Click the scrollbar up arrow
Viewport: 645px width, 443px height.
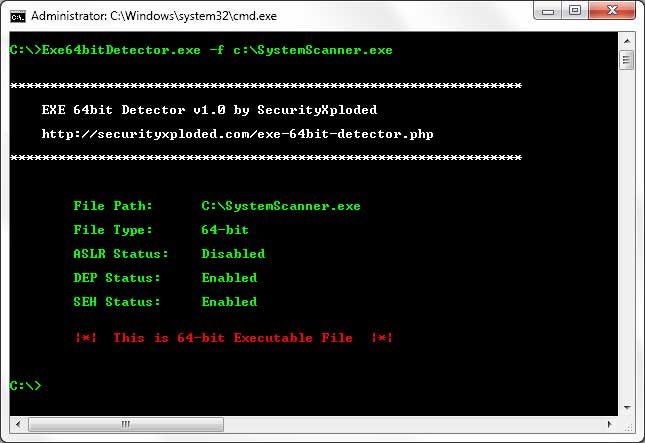[x=627, y=42]
